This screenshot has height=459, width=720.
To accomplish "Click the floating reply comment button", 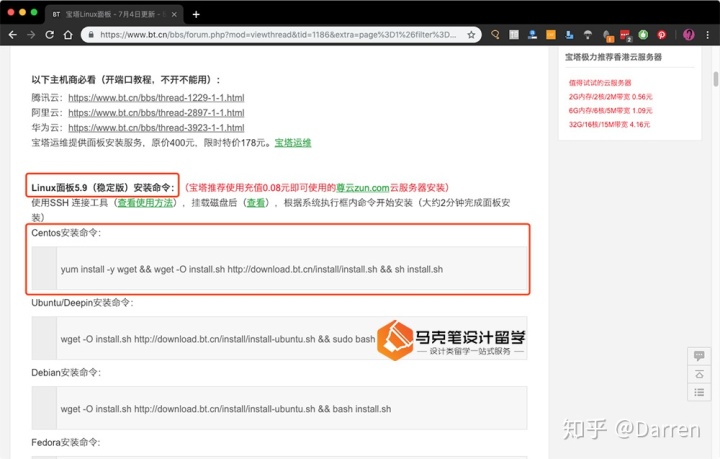I will (x=699, y=356).
